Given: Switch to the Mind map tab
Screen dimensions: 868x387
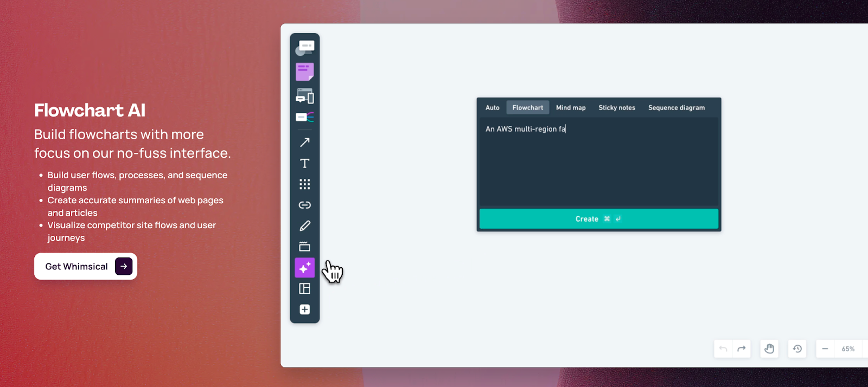Looking at the screenshot, I should click(571, 108).
